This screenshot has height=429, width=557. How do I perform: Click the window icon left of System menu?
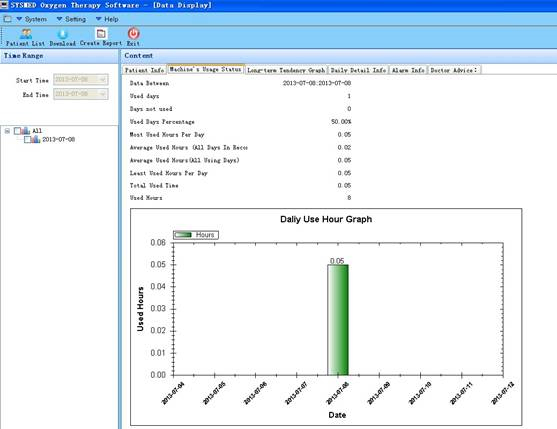(x=7, y=19)
